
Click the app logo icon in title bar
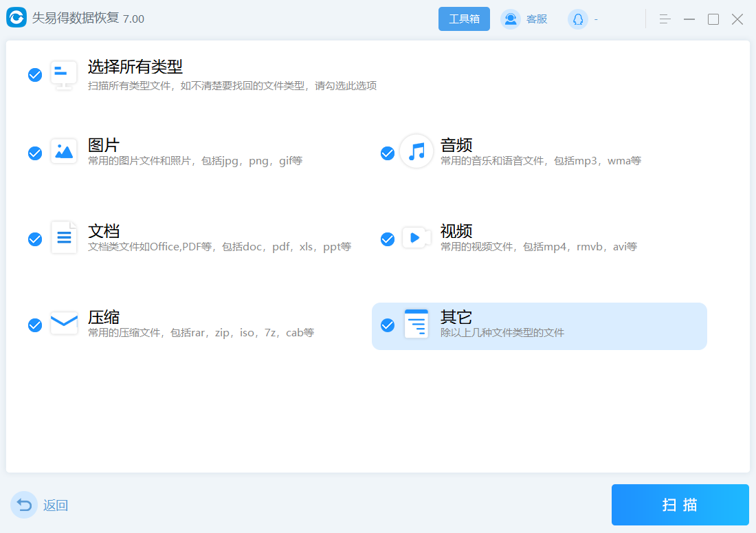16,18
